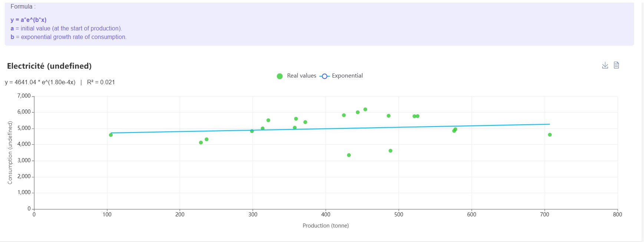Click the lowest green data point on chart
This screenshot has height=242, width=644.
(x=349, y=155)
